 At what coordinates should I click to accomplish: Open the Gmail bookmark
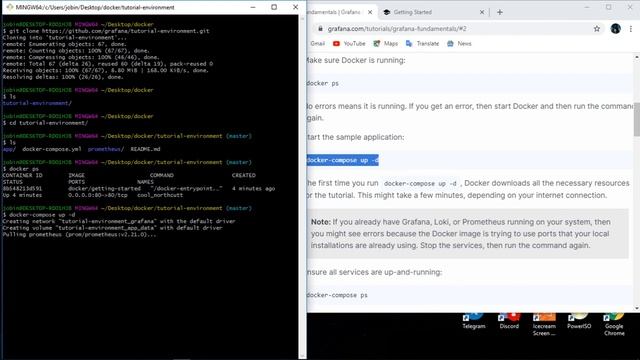pyautogui.click(x=318, y=44)
